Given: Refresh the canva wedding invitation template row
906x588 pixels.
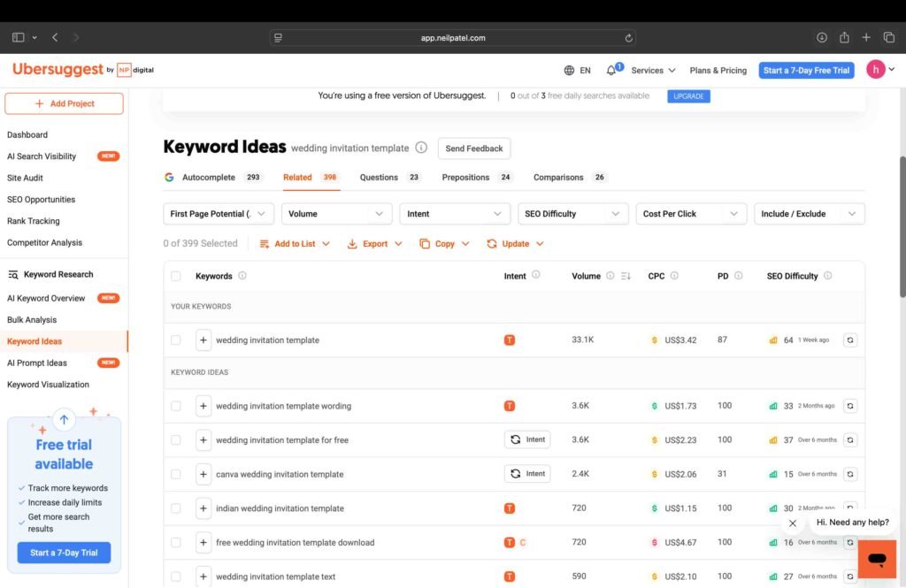Looking at the screenshot, I should coord(849,474).
